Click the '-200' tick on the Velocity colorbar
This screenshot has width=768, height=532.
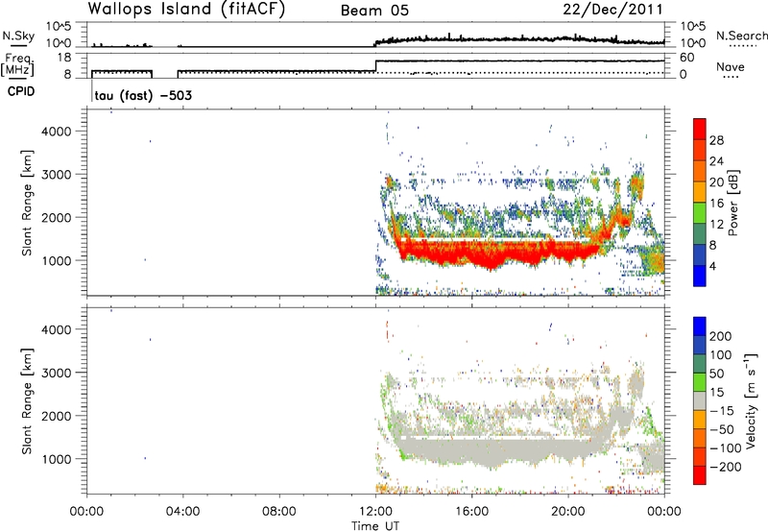point(725,467)
